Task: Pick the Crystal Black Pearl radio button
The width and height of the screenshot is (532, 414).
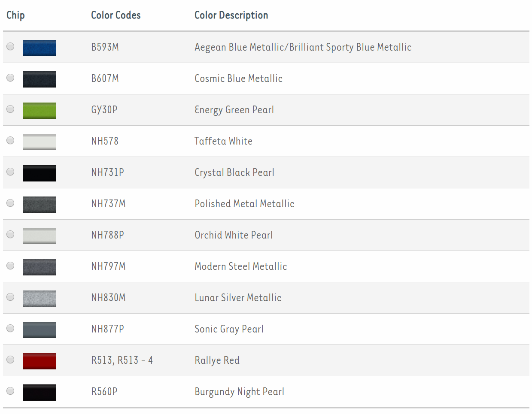Action: coord(11,172)
